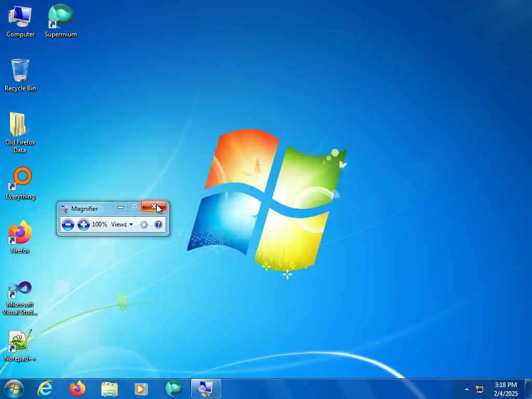The width and height of the screenshot is (532, 399).
Task: Click the Magnifier taskbar button
Action: 206,389
